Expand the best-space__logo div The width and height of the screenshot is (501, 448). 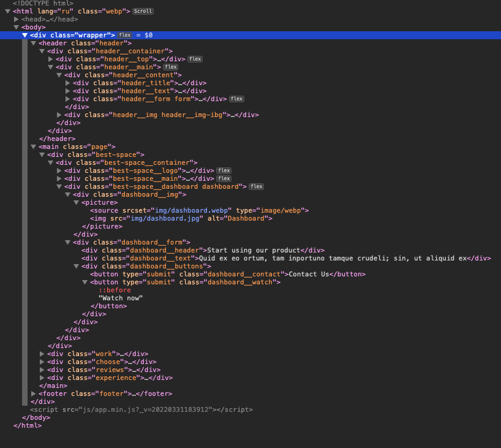[59, 171]
